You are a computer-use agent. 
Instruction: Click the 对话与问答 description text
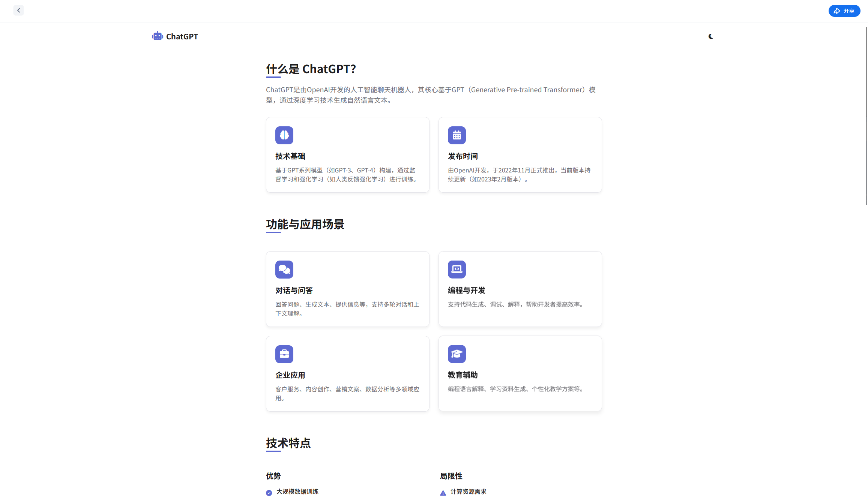(x=347, y=309)
